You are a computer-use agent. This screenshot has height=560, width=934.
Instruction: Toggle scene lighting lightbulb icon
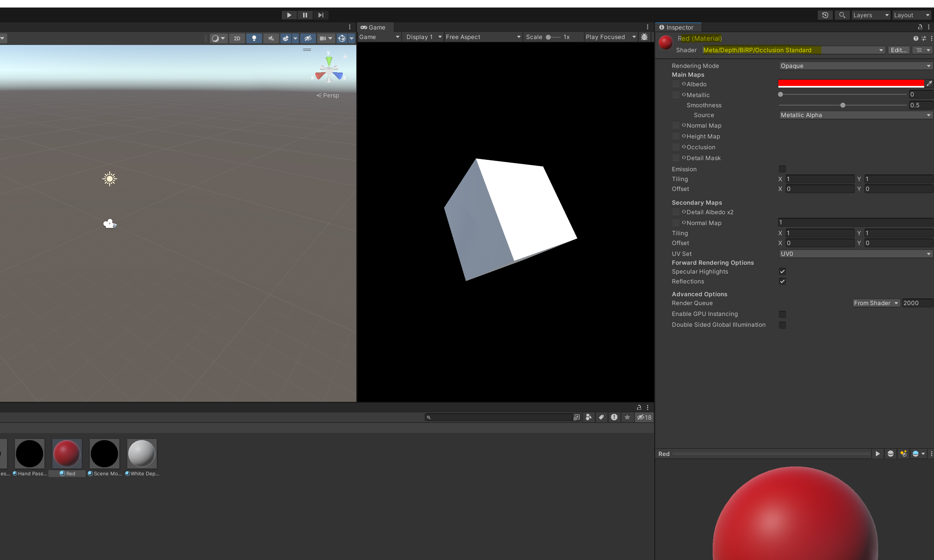click(254, 38)
